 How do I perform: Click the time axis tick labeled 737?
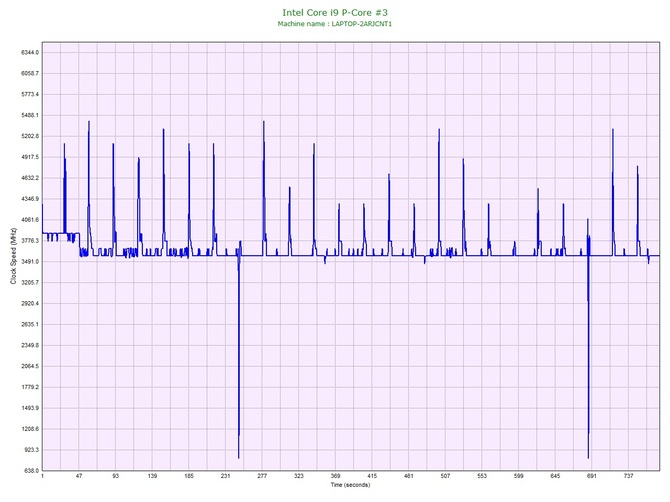(629, 476)
